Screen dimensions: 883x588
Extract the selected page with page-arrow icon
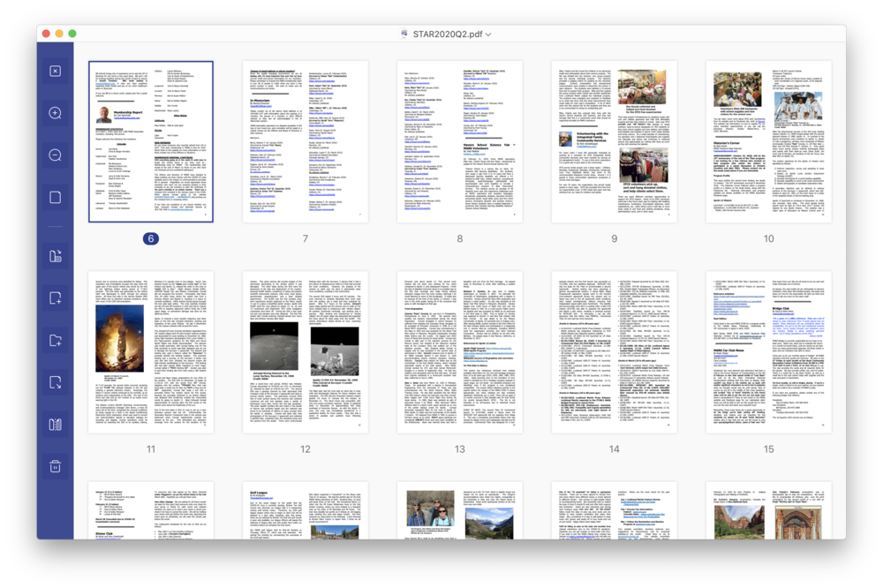55,382
